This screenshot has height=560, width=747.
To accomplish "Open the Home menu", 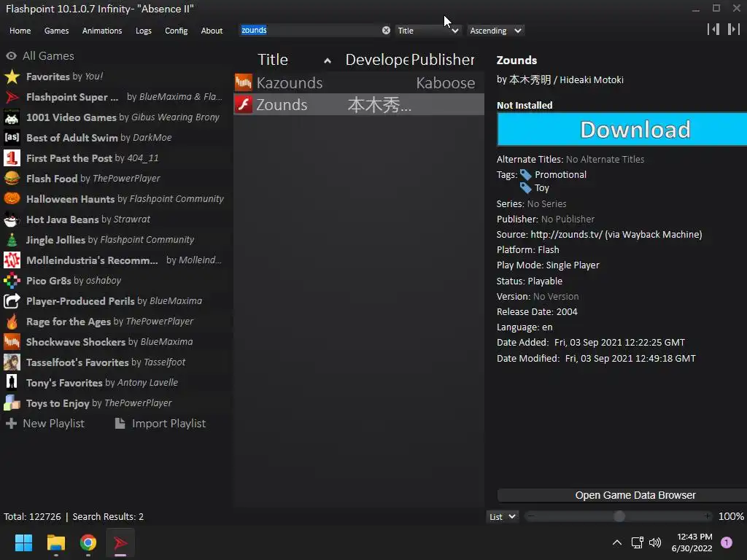I will pos(20,31).
